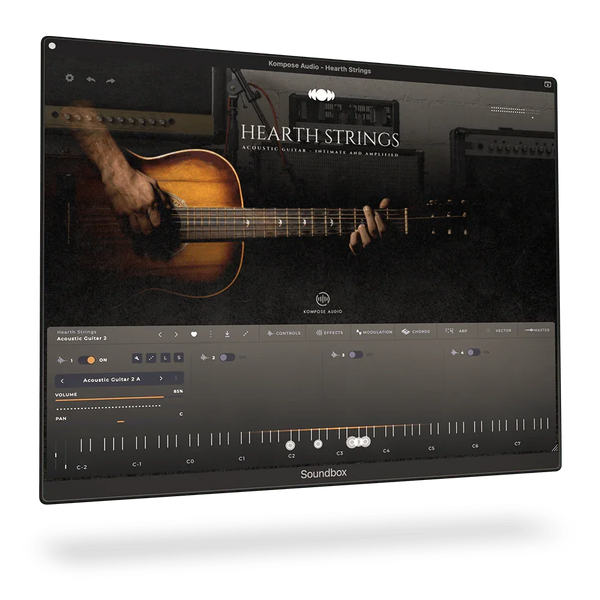
Task: Select next sample in Acoustic Guitar 2 A
Action: pyautogui.click(x=161, y=378)
